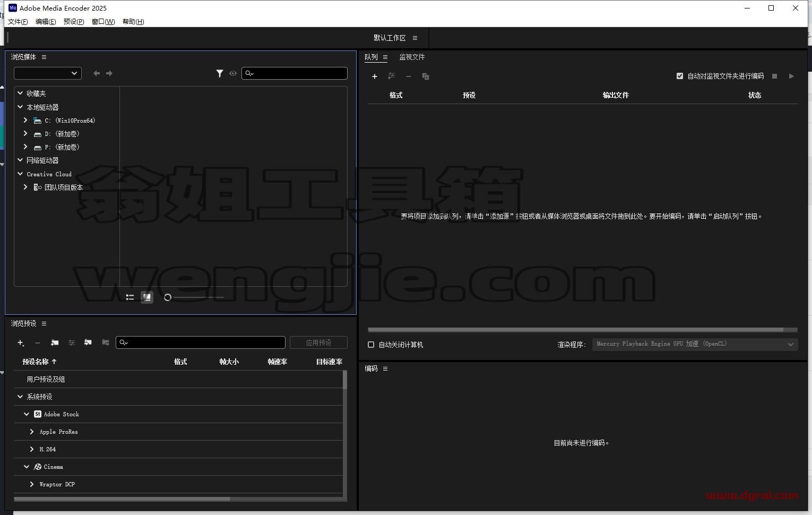
Task: Click the create new preset plus icon
Action: (x=21, y=343)
